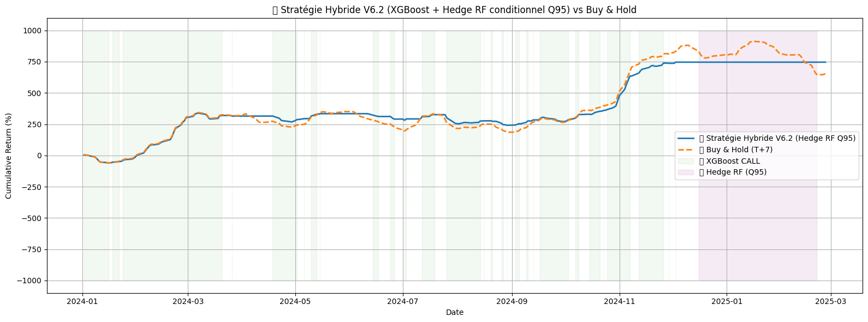
Task: Click the x-axis tick label 2024-01
Action: 82,302
